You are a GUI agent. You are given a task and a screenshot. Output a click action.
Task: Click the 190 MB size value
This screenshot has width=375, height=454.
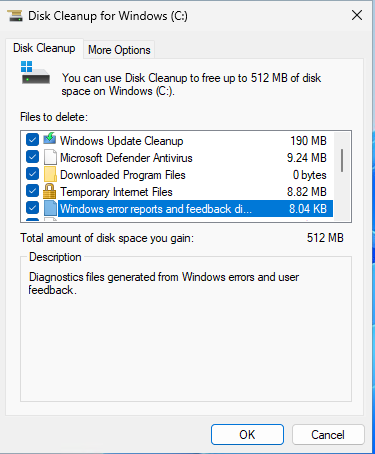[308, 141]
